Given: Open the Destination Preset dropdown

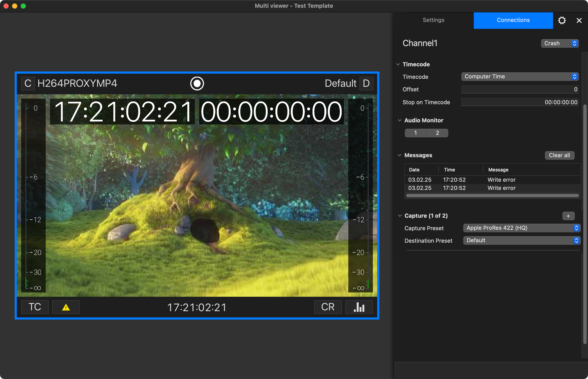Looking at the screenshot, I should (x=522, y=241).
